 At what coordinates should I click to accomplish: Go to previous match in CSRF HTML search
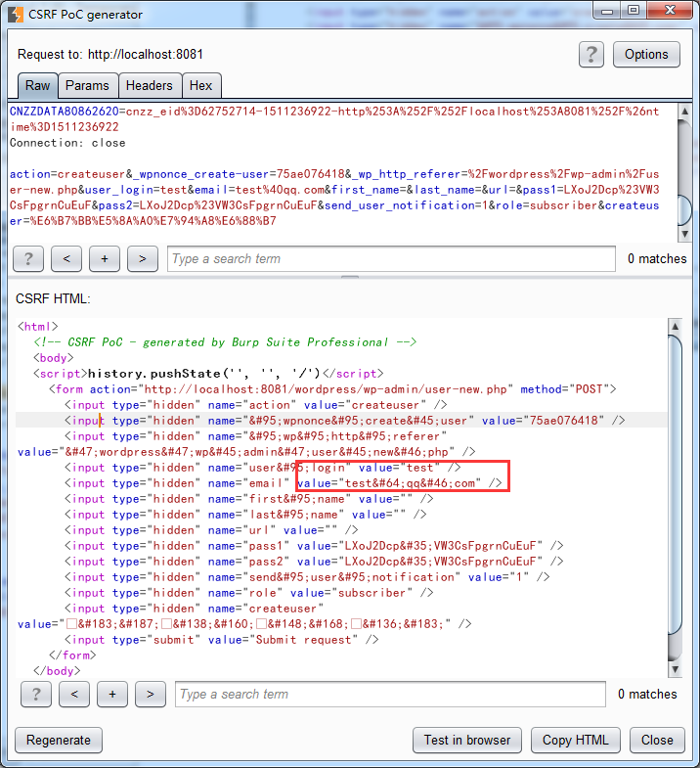[74, 694]
